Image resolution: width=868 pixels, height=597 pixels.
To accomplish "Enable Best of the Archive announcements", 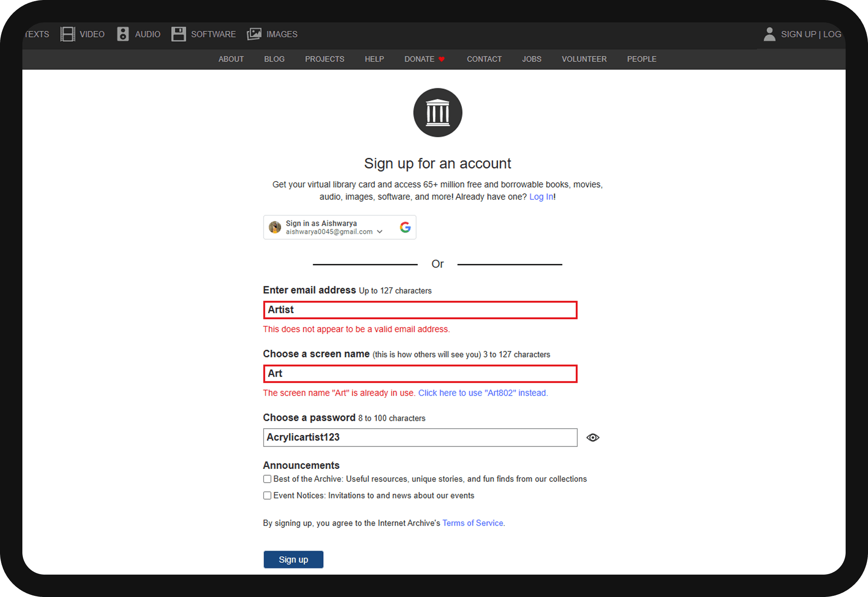I will [x=267, y=479].
